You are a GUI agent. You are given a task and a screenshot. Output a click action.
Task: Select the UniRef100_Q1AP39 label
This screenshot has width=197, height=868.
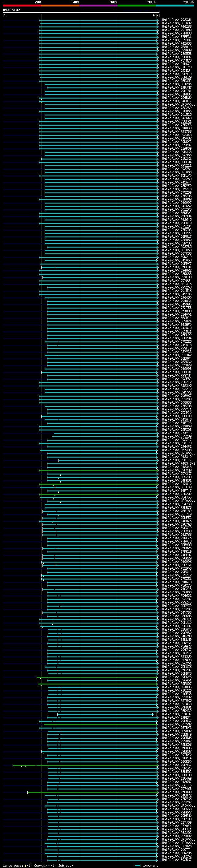pos(176,149)
